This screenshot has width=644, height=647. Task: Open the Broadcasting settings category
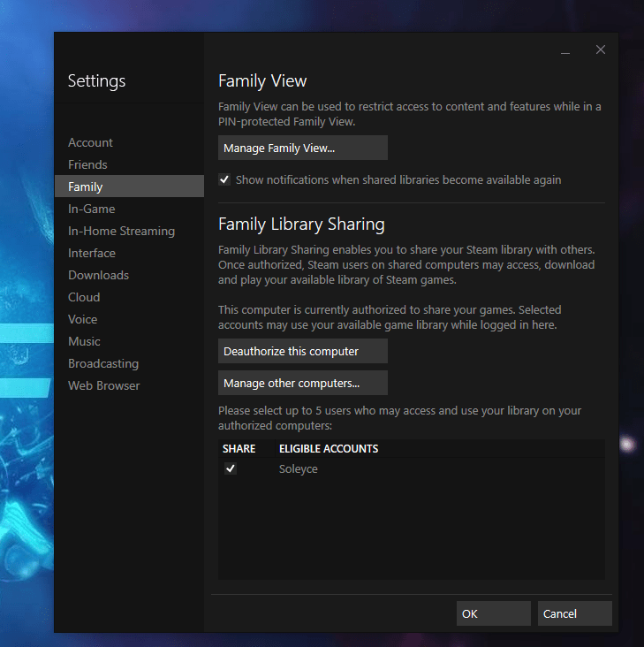[103, 363]
